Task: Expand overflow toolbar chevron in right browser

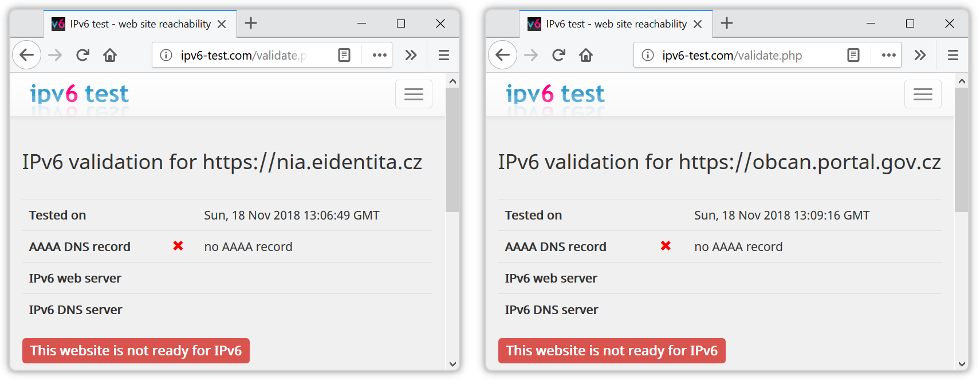Action: coord(920,55)
